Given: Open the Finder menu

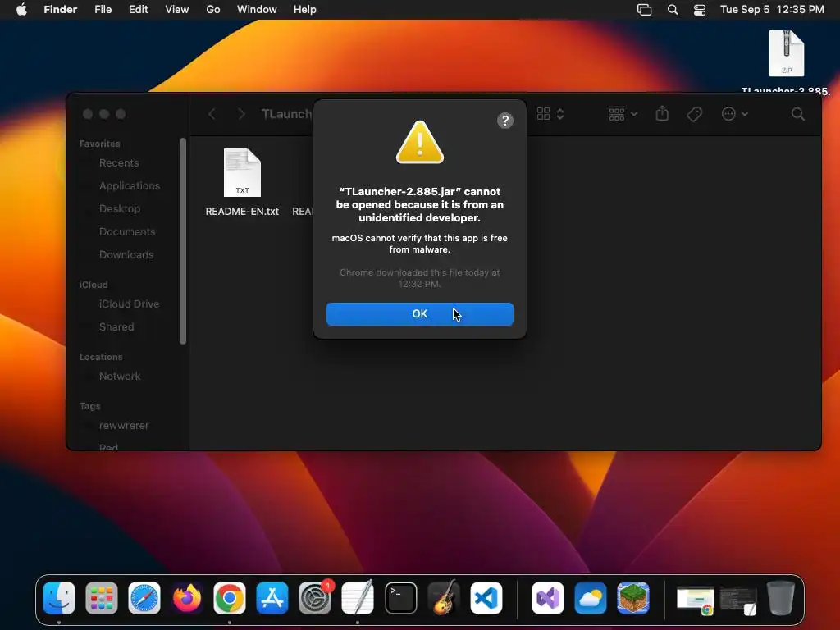Looking at the screenshot, I should [x=60, y=10].
